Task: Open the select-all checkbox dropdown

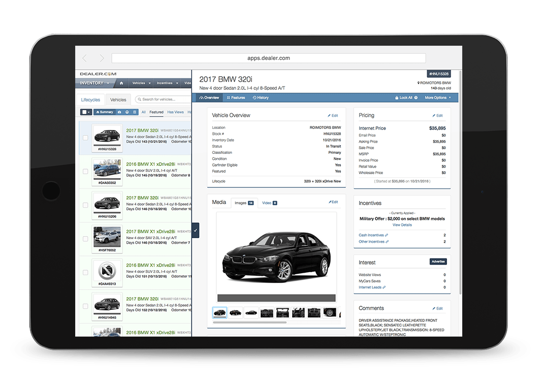Action: [86, 112]
